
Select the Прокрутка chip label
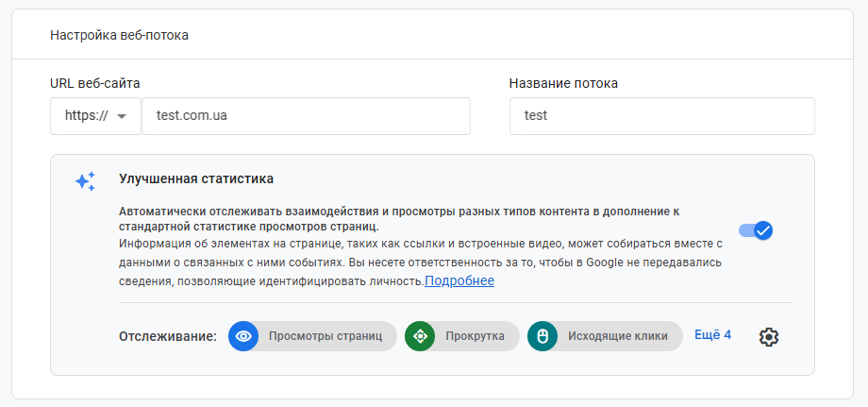click(475, 336)
